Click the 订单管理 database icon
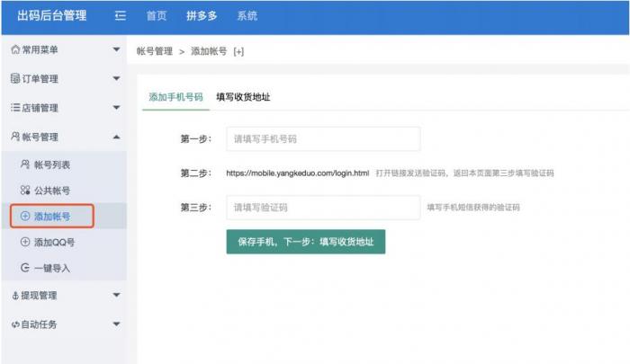 [14, 79]
